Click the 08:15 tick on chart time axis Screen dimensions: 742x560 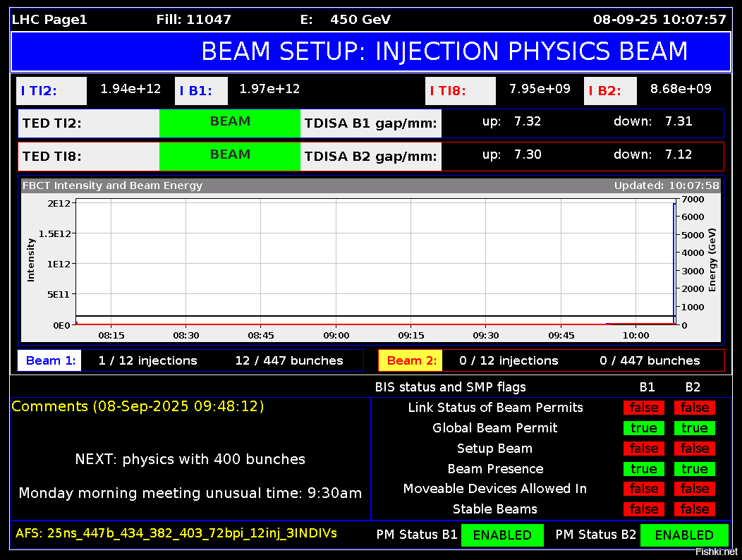click(111, 336)
